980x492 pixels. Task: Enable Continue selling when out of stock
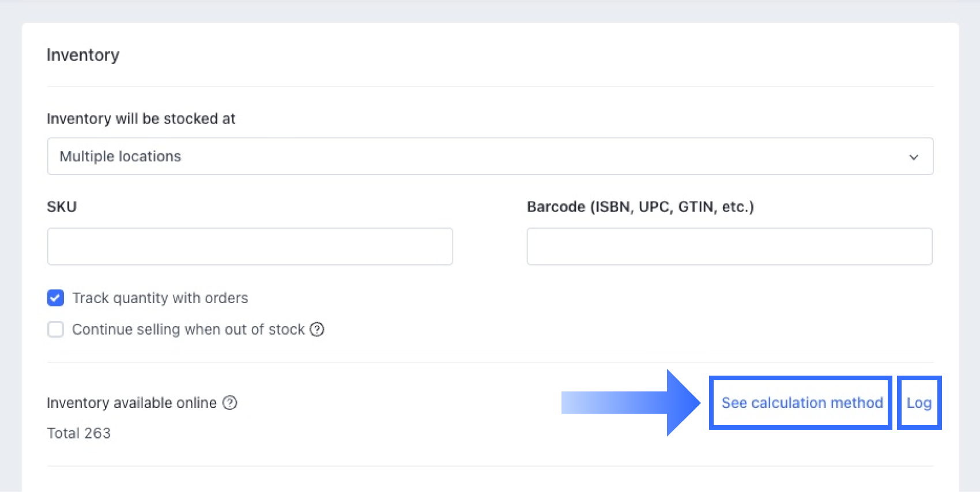[56, 330]
